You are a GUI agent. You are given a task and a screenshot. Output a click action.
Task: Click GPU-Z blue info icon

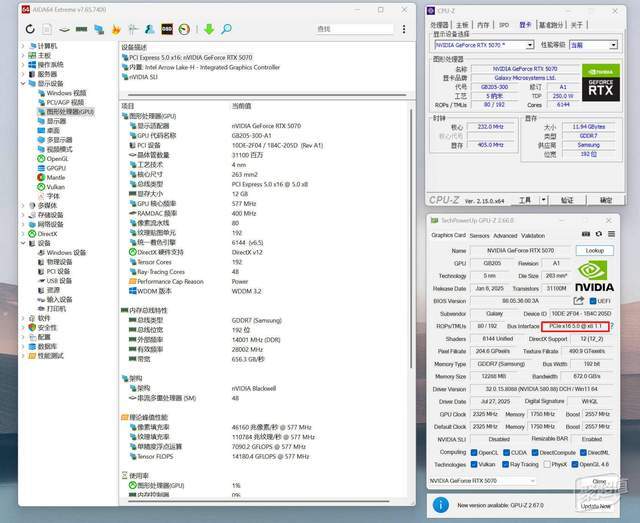(441, 505)
